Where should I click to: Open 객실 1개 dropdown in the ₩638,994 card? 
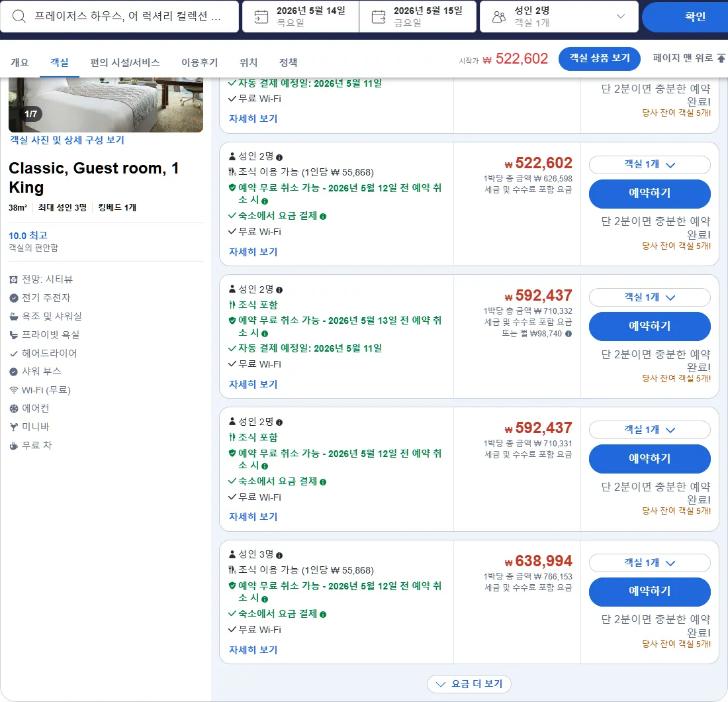tap(649, 563)
